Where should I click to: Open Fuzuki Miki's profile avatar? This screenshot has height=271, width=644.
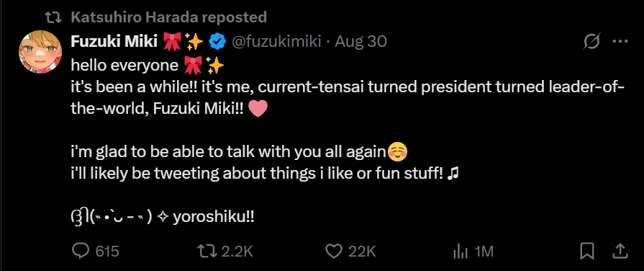(40, 52)
